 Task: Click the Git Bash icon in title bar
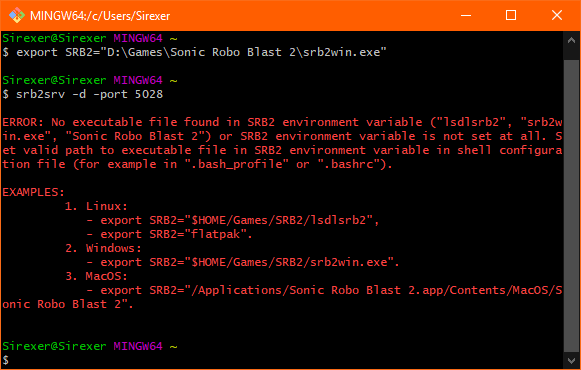[x=17, y=16]
